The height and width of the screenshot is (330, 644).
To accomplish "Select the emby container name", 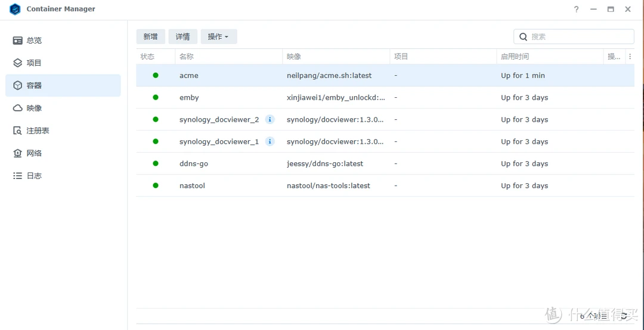I will click(x=189, y=98).
